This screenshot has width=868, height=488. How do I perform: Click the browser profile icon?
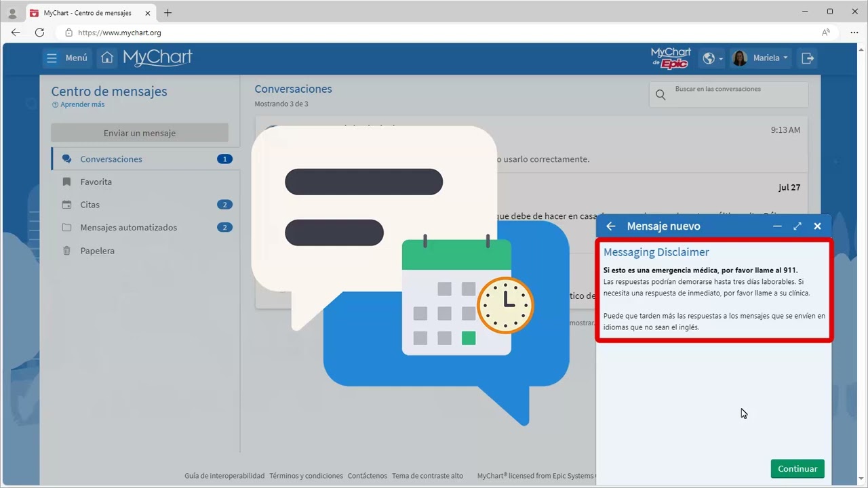[x=12, y=13]
